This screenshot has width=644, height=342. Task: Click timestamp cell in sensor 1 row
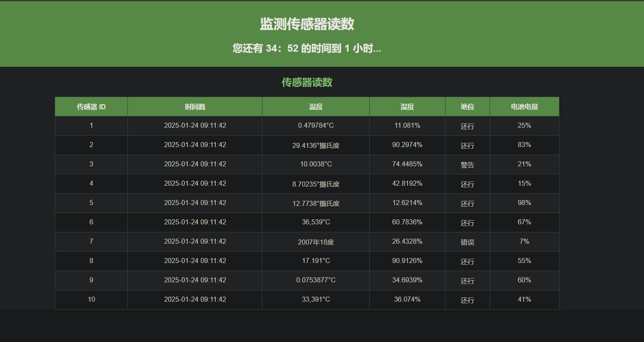point(195,126)
